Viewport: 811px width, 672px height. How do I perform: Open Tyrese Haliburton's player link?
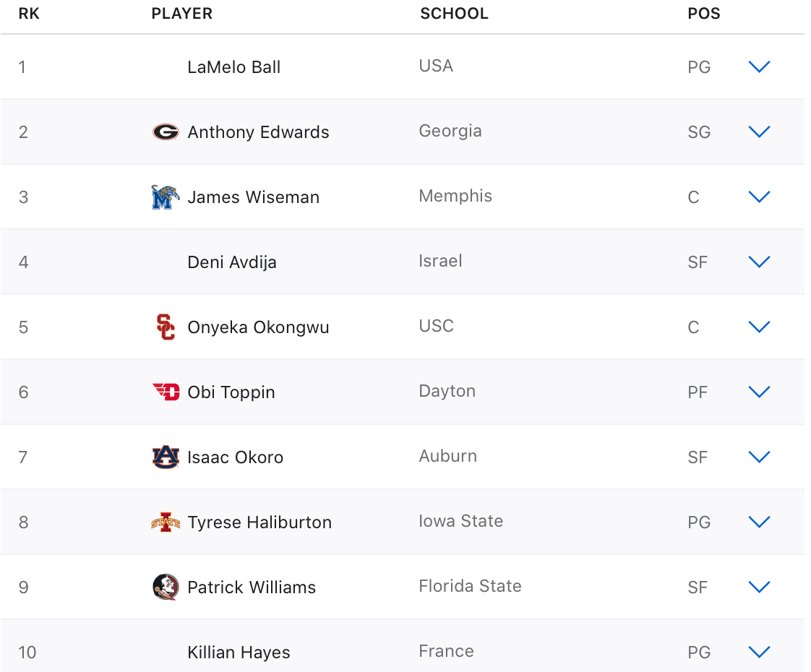pyautogui.click(x=259, y=522)
